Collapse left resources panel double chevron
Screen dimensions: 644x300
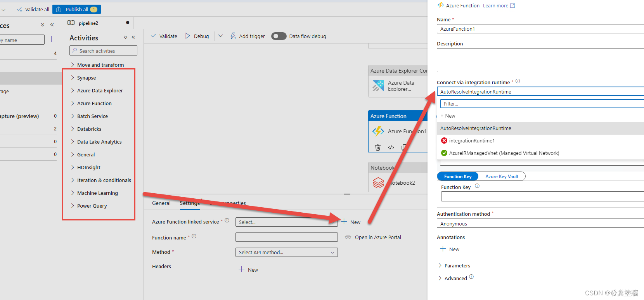52,24
